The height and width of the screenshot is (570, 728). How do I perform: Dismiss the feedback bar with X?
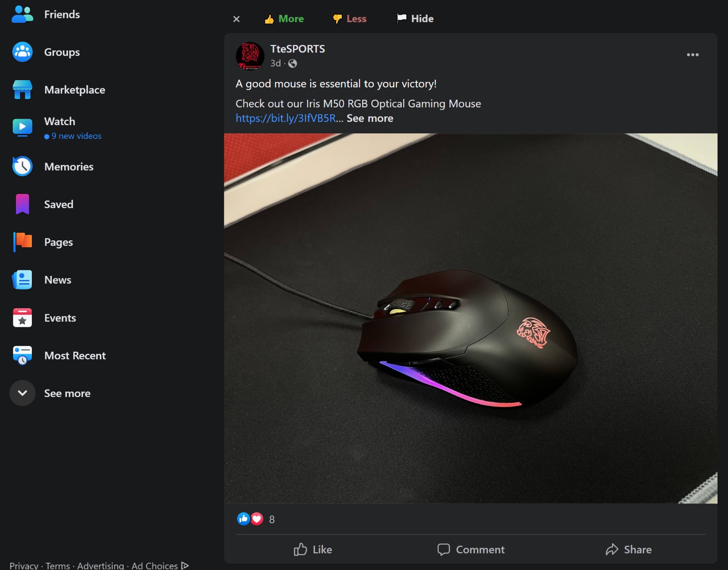tap(236, 19)
